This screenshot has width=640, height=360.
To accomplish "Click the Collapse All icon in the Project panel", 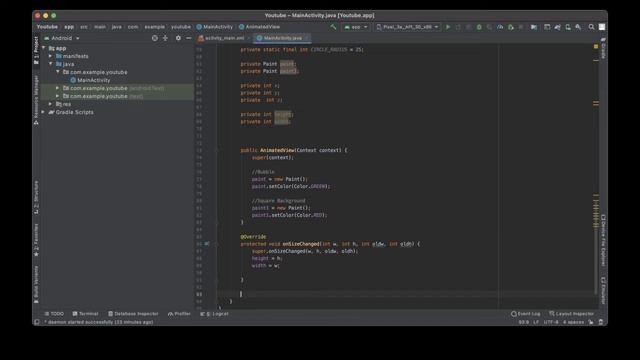I will [x=165, y=38].
